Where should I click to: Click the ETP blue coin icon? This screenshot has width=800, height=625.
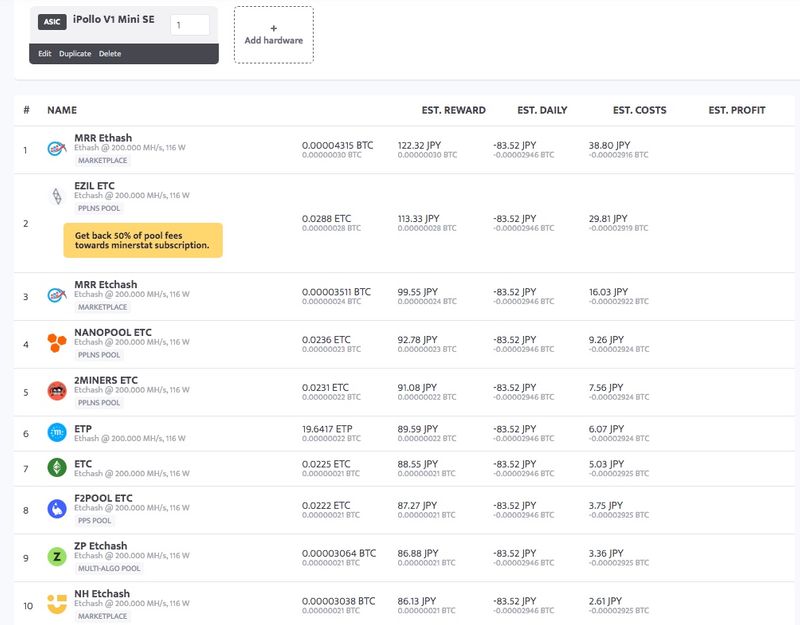tap(57, 433)
